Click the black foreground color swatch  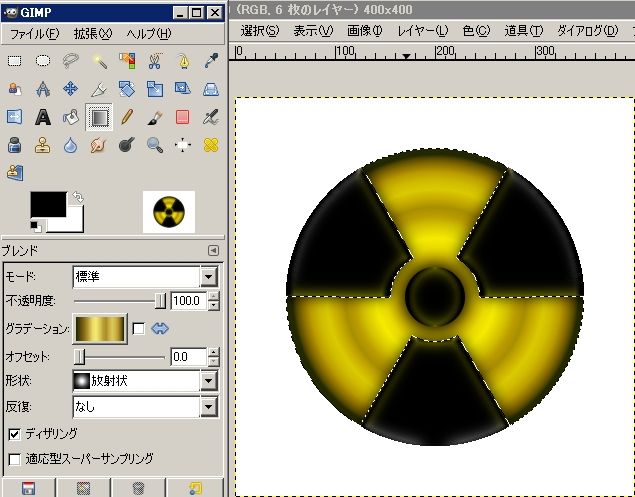(48, 205)
